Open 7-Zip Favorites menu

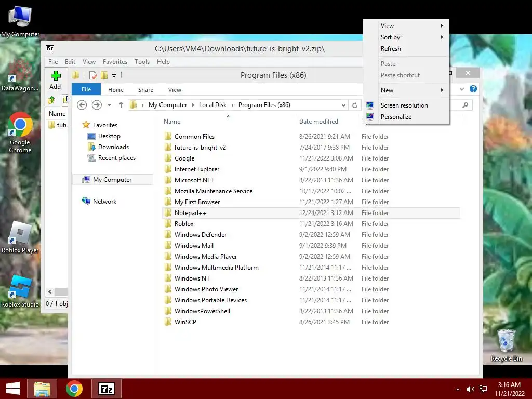point(115,62)
